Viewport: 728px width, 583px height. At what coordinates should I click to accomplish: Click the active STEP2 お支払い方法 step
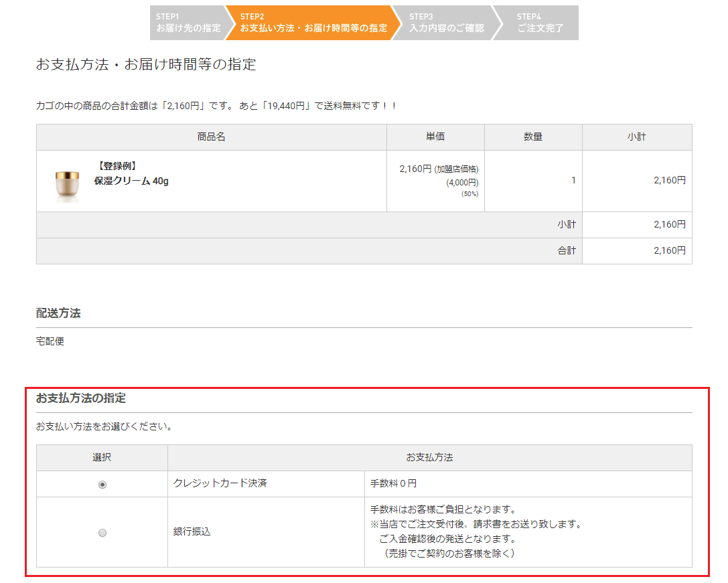[x=313, y=23]
